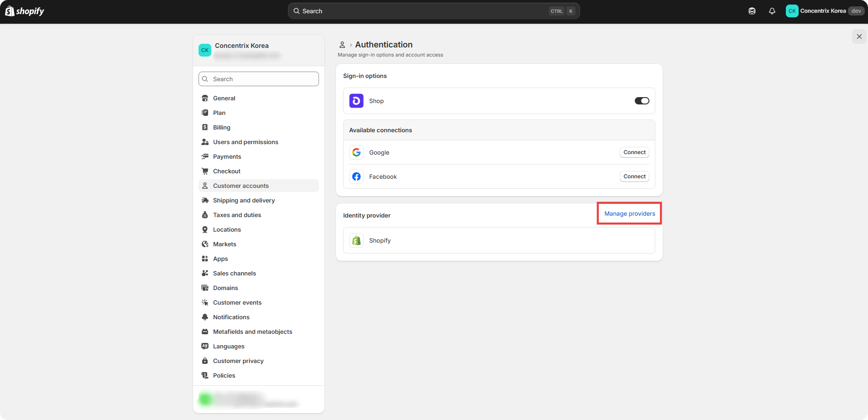Open Metafields and metaobjects

click(x=259, y=332)
